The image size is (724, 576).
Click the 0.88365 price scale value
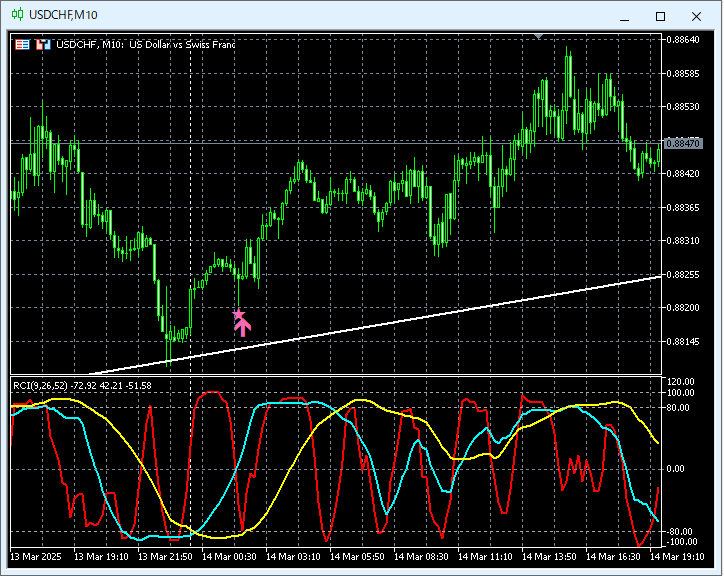(683, 207)
